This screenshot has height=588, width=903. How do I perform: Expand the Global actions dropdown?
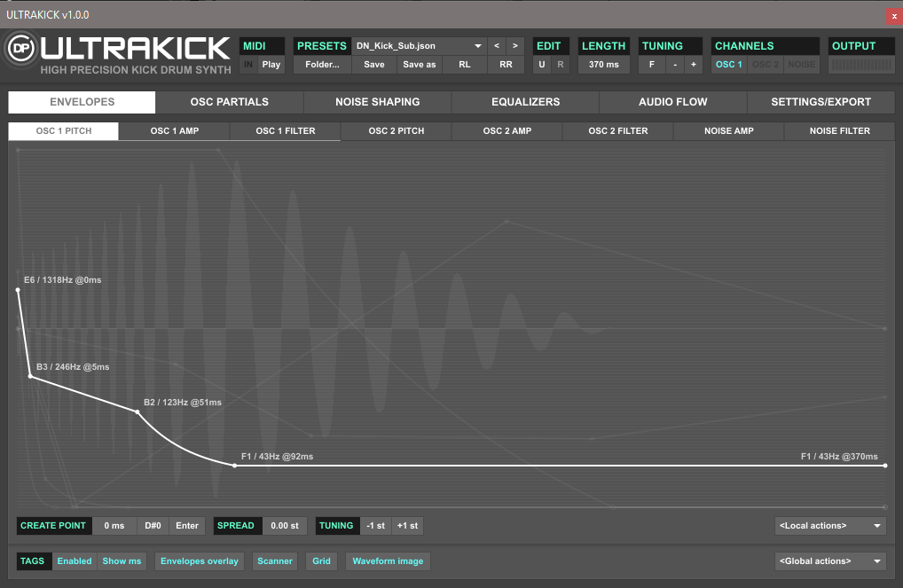pos(829,561)
